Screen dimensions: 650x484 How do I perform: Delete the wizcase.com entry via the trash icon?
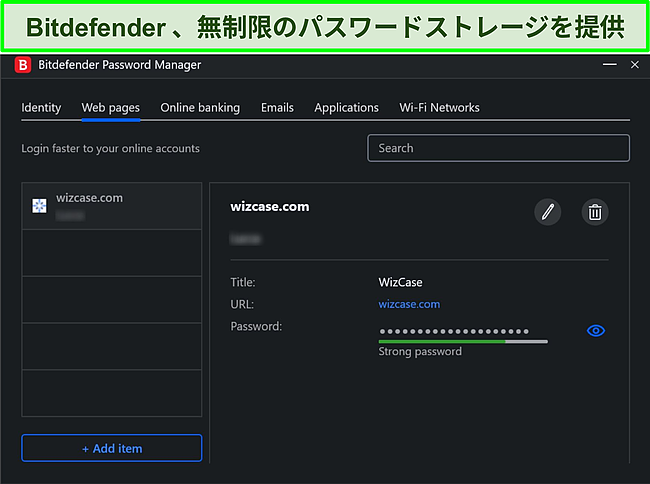click(x=595, y=212)
